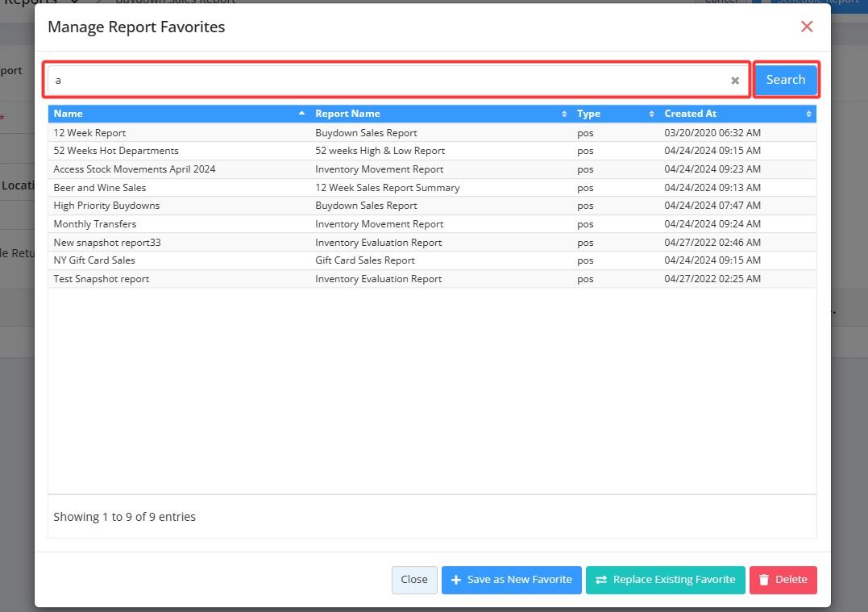Select the NY Gift Card Sales row
This screenshot has height=612, width=868.
[94, 260]
